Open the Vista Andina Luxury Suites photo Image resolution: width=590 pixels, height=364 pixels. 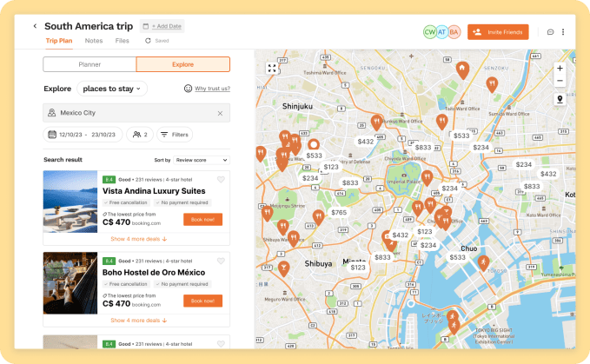[70, 202]
